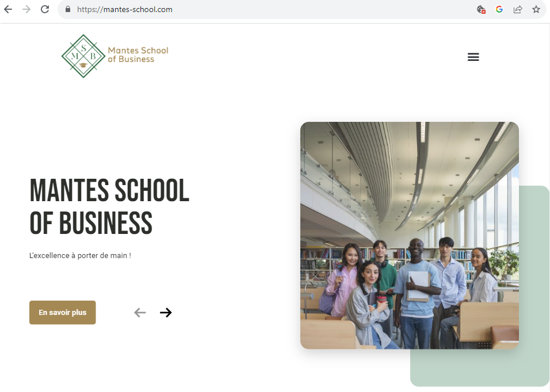The width and height of the screenshot is (550, 392).
Task: Click the browser forward arrow
Action: coord(26,9)
